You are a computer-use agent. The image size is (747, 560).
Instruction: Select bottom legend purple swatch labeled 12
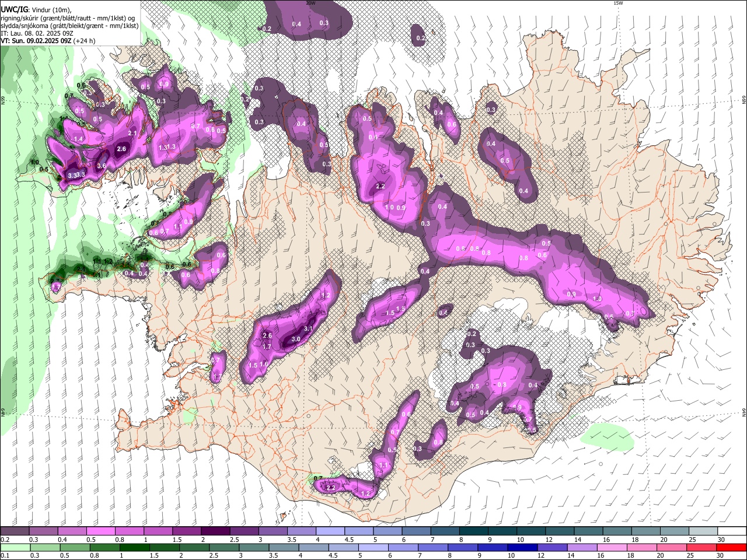[x=553, y=548]
